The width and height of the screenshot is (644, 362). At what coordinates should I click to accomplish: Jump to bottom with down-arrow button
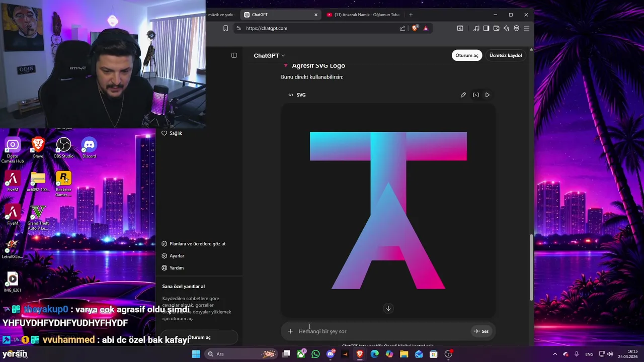pos(388,309)
